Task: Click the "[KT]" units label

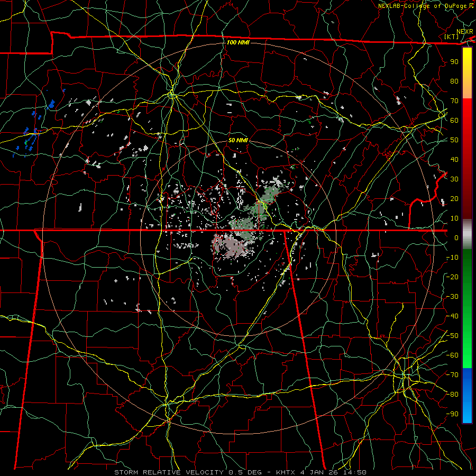Action: 451,36
